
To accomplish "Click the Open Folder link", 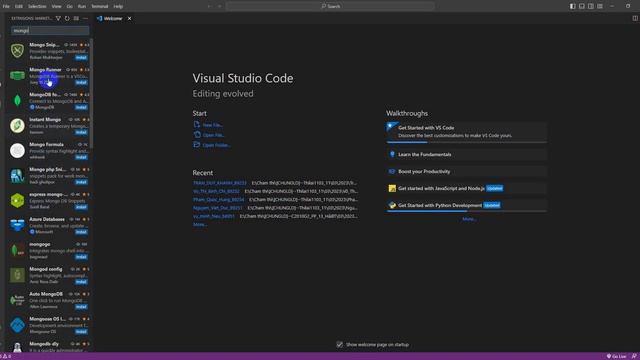I will tap(216, 145).
